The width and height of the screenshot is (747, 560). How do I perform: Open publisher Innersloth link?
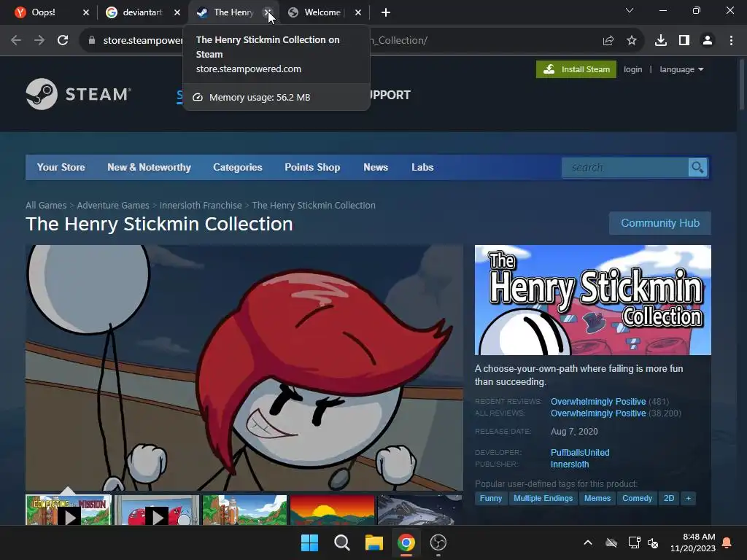(570, 464)
